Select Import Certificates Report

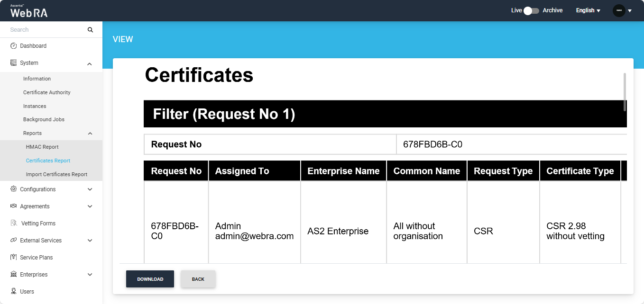pos(56,174)
